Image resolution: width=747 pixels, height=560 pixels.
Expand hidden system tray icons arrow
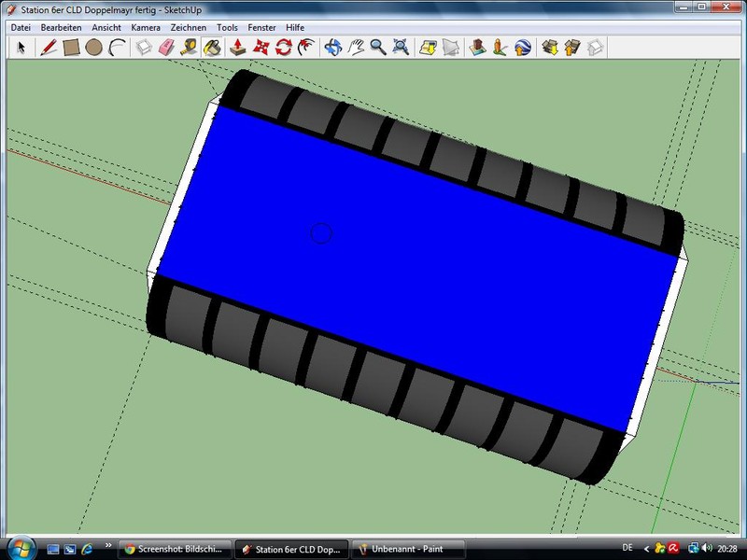(646, 549)
